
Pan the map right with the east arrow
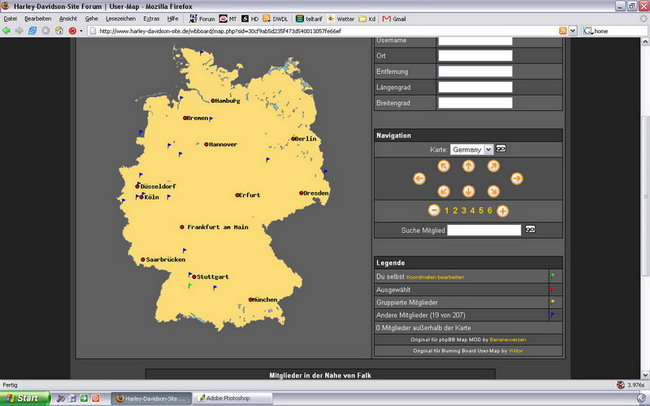tap(517, 178)
